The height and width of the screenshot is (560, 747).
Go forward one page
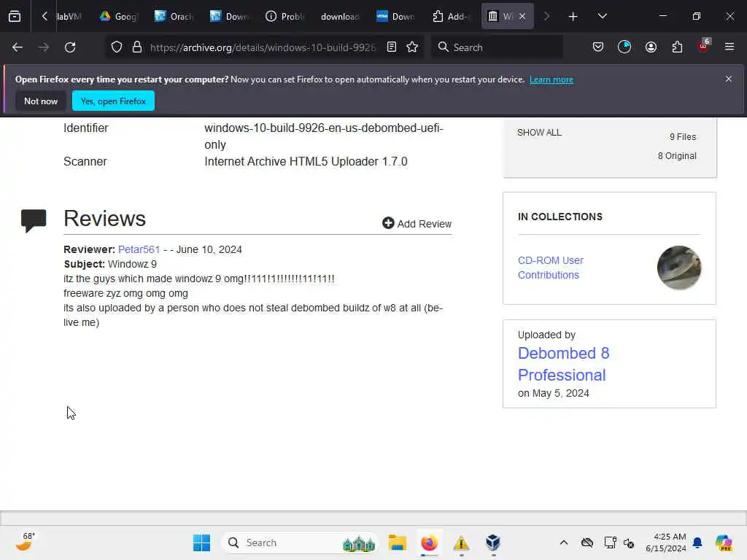point(44,47)
